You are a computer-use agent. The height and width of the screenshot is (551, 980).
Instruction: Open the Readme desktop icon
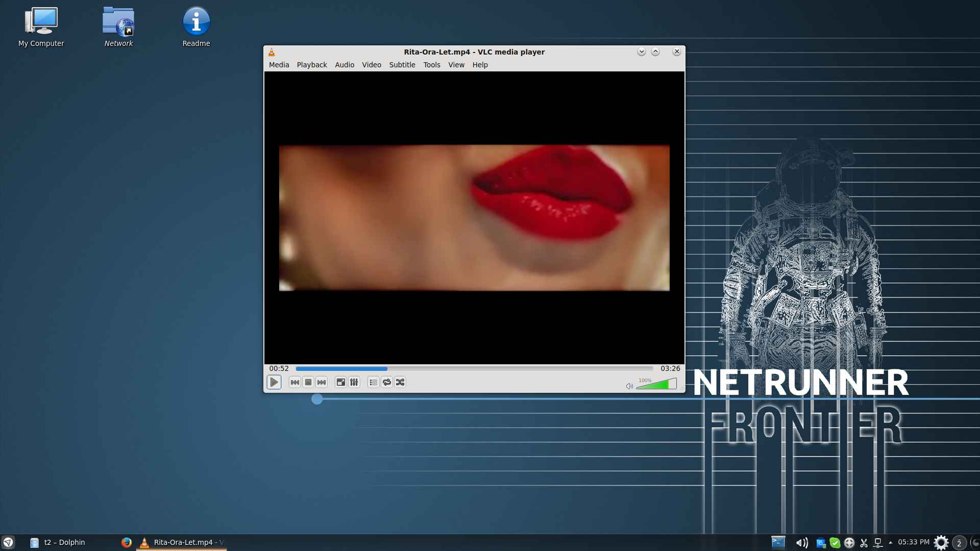click(197, 27)
